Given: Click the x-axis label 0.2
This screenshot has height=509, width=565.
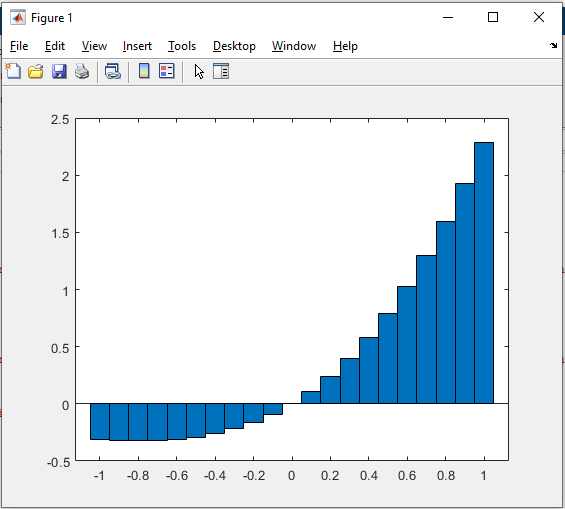Looking at the screenshot, I should (x=330, y=476).
